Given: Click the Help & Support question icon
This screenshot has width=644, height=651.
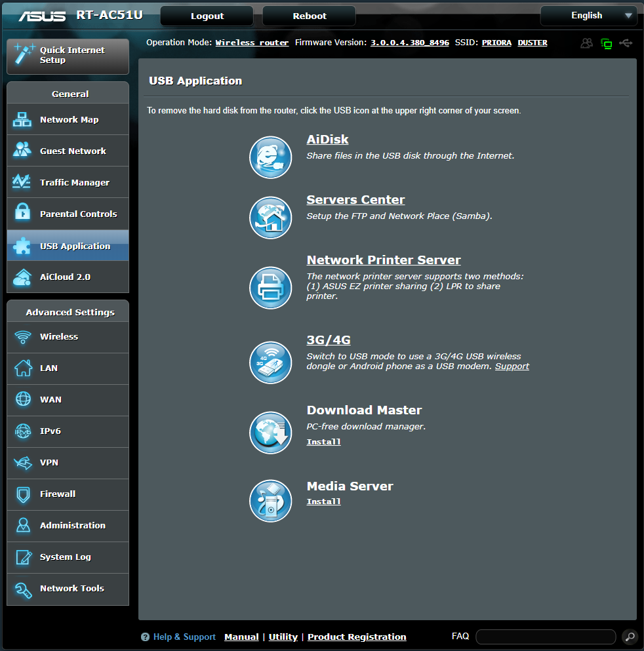Looking at the screenshot, I should point(145,637).
